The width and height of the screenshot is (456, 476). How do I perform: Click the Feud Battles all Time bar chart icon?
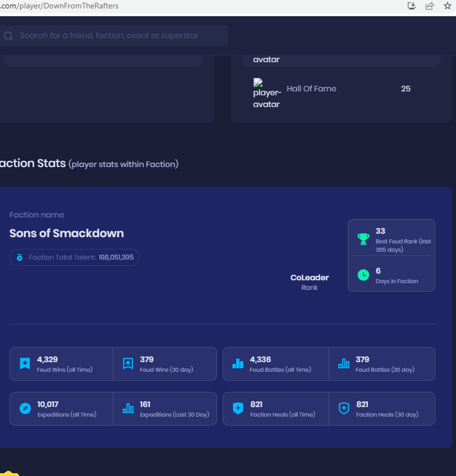(238, 363)
